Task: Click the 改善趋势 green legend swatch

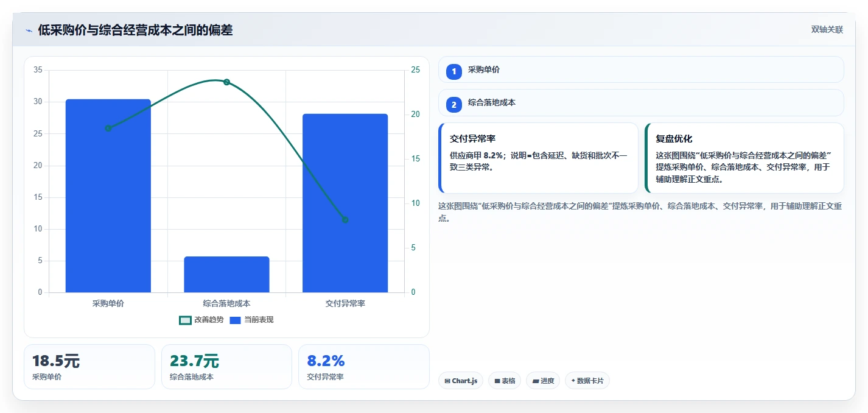Action: [x=185, y=320]
